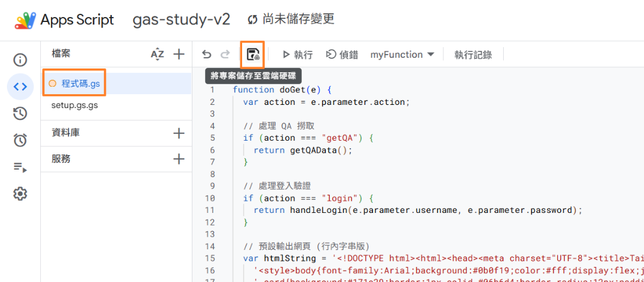Screen dimensions: 644x282
Task: Open the myFunction function dropdown
Action: coord(402,55)
